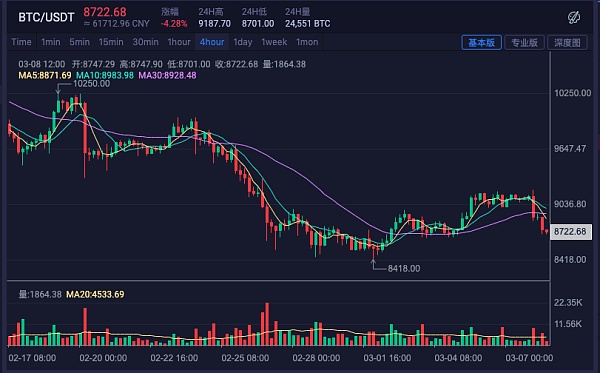
Task: Click the MA5:8871.69 indicator label
Action: tap(45, 75)
